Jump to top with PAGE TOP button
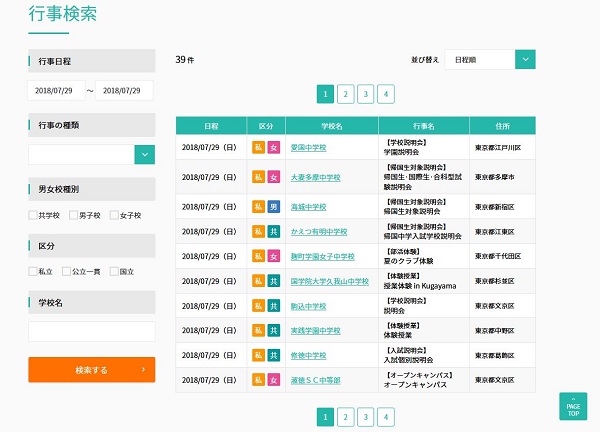The height and width of the screenshot is (432, 600). 573,407
